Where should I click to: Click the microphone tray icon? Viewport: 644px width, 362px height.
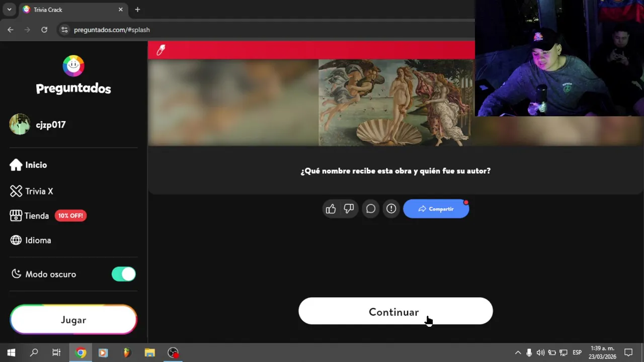coord(529,352)
